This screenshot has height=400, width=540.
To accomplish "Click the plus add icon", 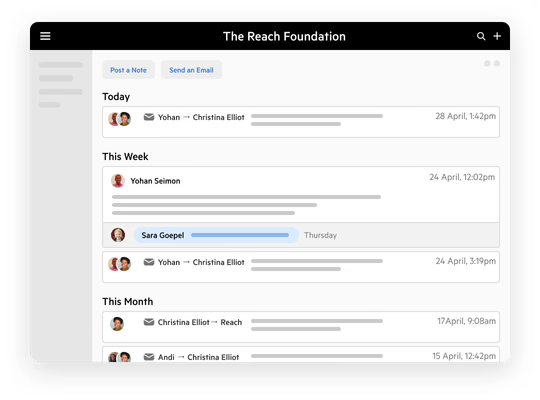I will pos(497,36).
